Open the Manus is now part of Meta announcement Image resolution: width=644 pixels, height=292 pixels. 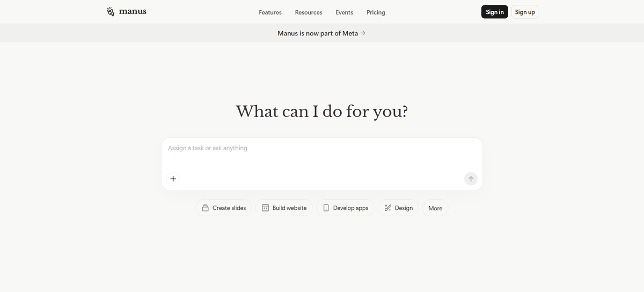click(321, 33)
